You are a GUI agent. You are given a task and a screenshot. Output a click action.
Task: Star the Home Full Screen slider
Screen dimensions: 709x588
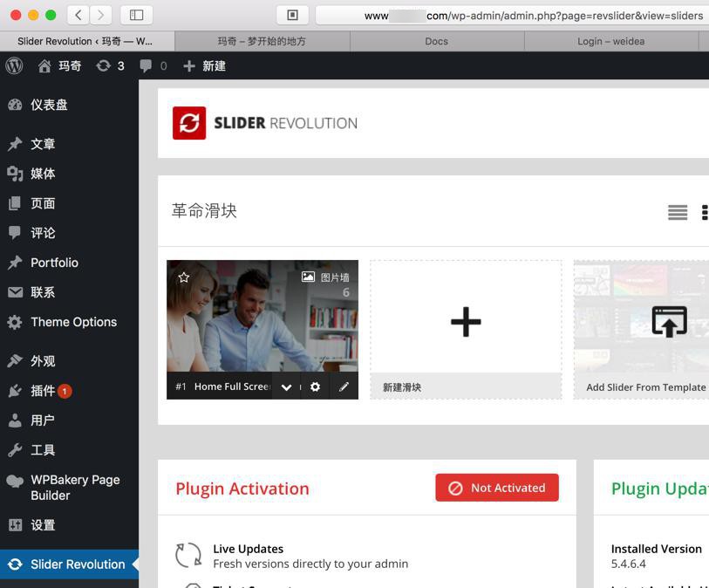pyautogui.click(x=184, y=277)
